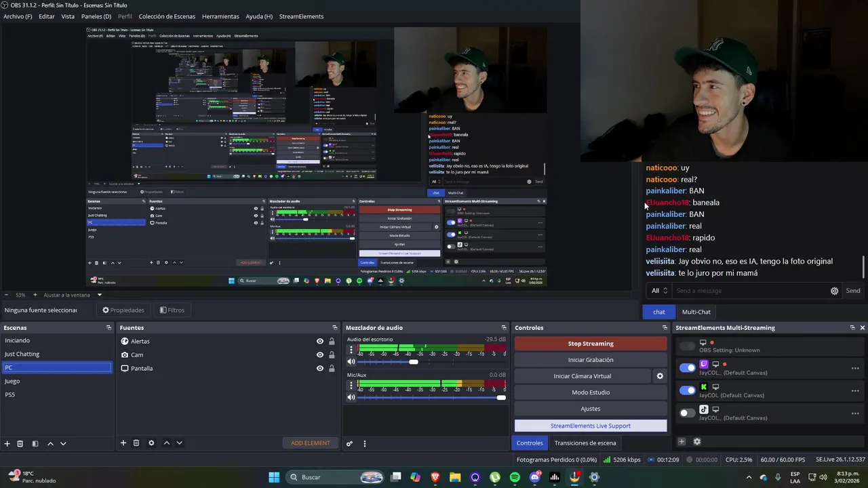Open the Herramientas menu

click(x=220, y=16)
